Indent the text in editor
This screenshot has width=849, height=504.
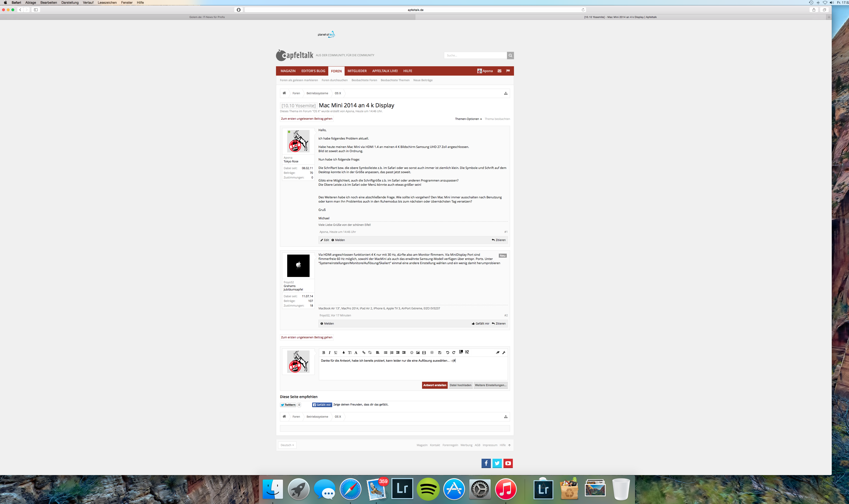point(404,353)
